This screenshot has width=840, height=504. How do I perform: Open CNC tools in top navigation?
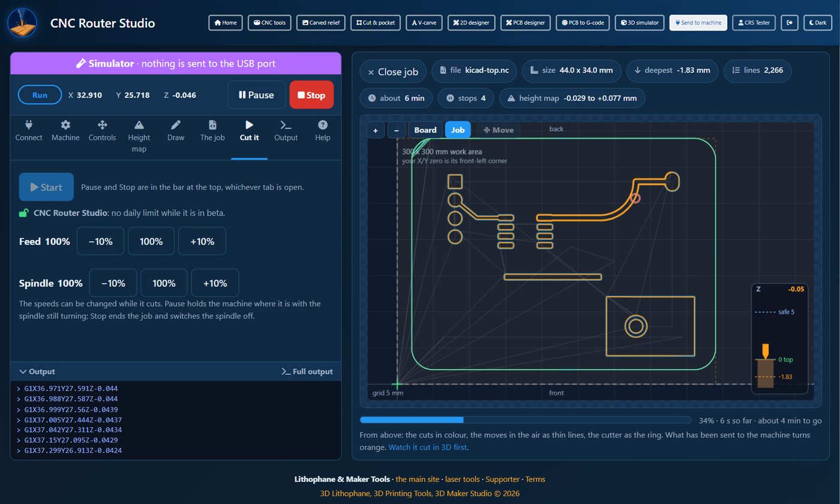point(269,23)
